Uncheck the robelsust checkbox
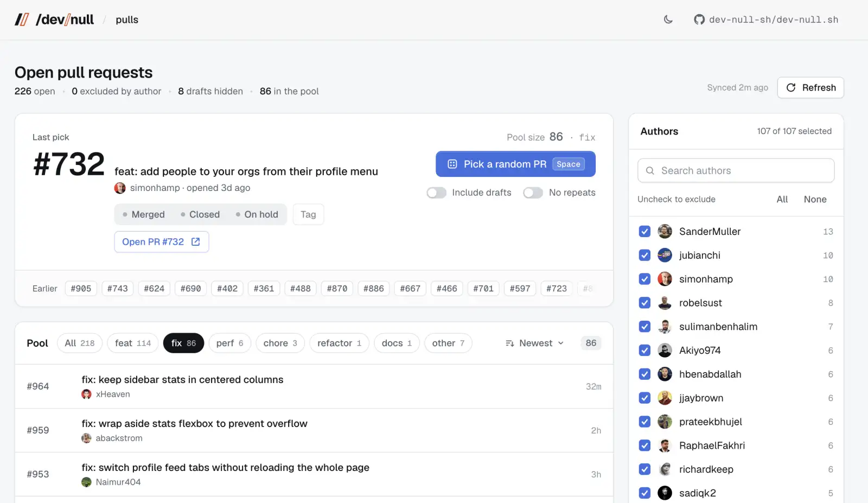 tap(644, 303)
